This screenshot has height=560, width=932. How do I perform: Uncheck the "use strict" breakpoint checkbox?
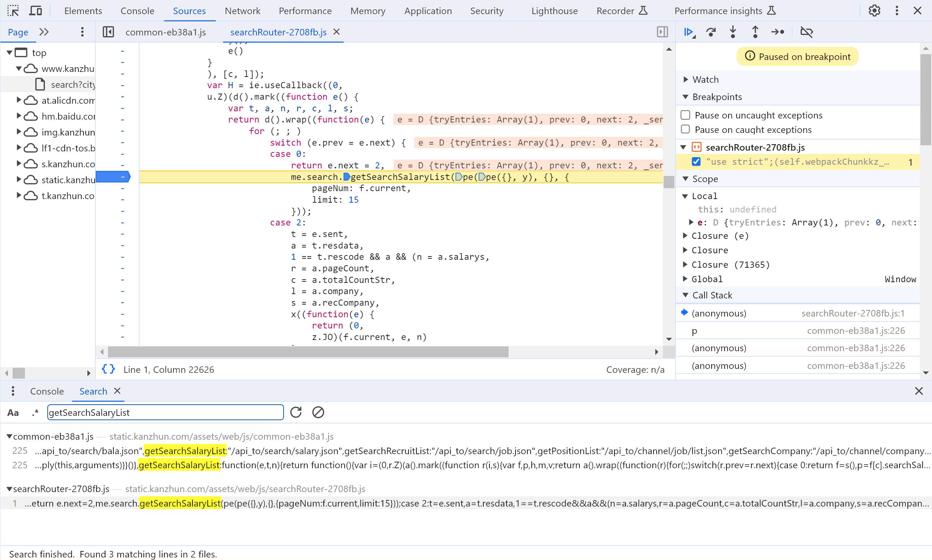coord(696,161)
